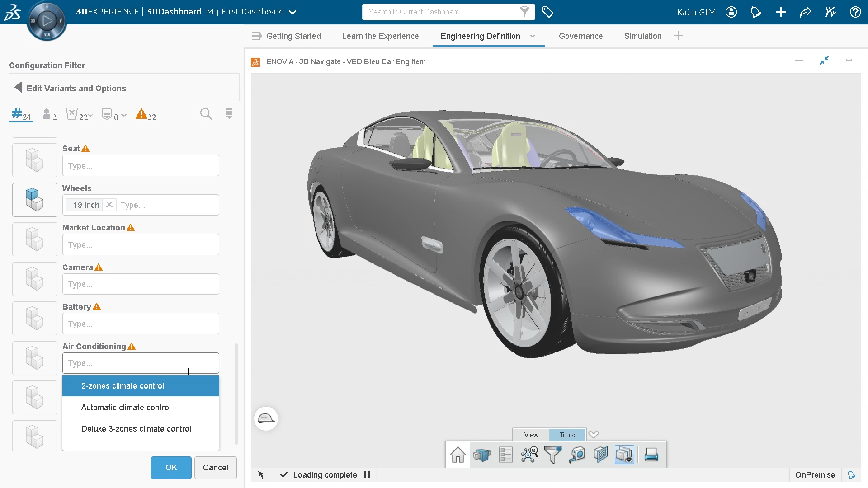Viewport: 868px width, 488px height.
Task: Click the Print icon in toolbar
Action: click(651, 455)
